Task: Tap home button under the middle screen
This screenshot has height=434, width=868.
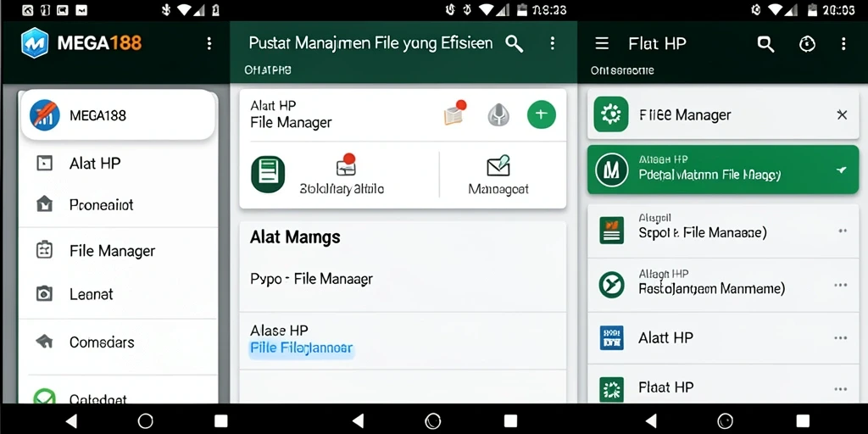Action: tap(433, 420)
